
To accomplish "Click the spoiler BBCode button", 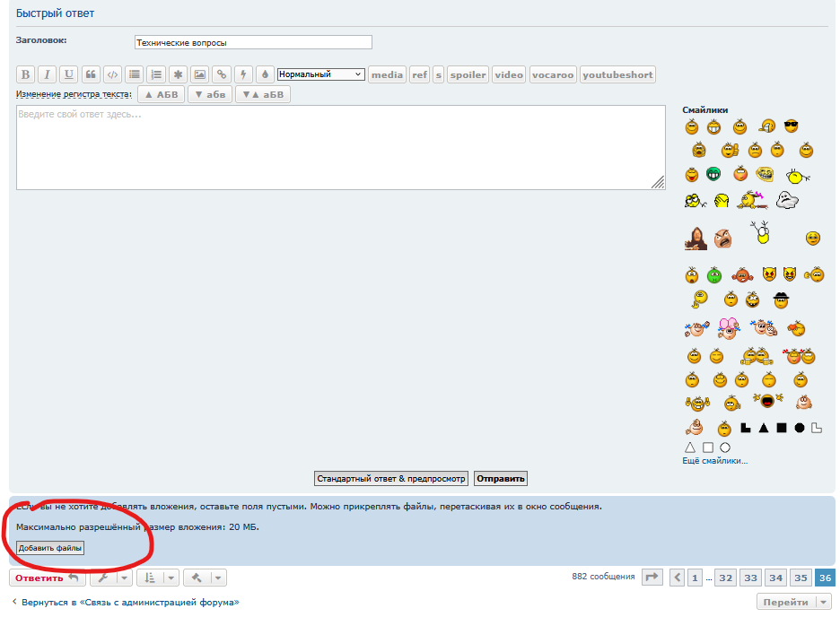I will pyautogui.click(x=468, y=74).
